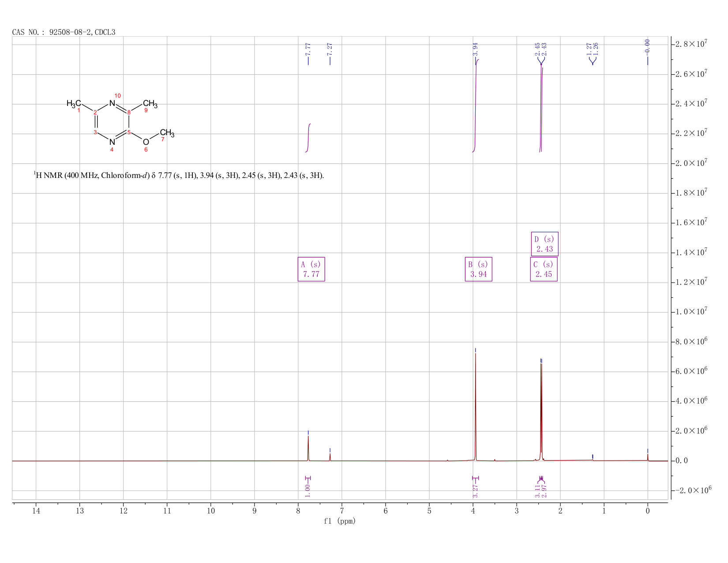Click the nitrogen atom labeled 10 in structure
The width and height of the screenshot is (728, 563).
point(112,103)
